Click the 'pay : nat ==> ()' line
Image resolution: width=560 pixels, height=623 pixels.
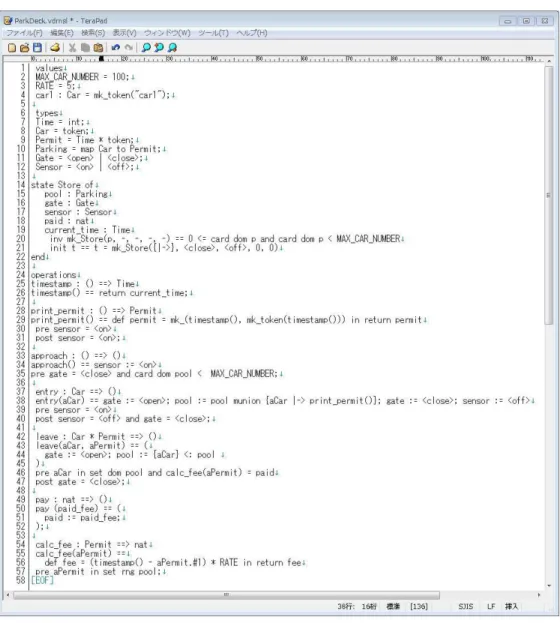click(73, 499)
